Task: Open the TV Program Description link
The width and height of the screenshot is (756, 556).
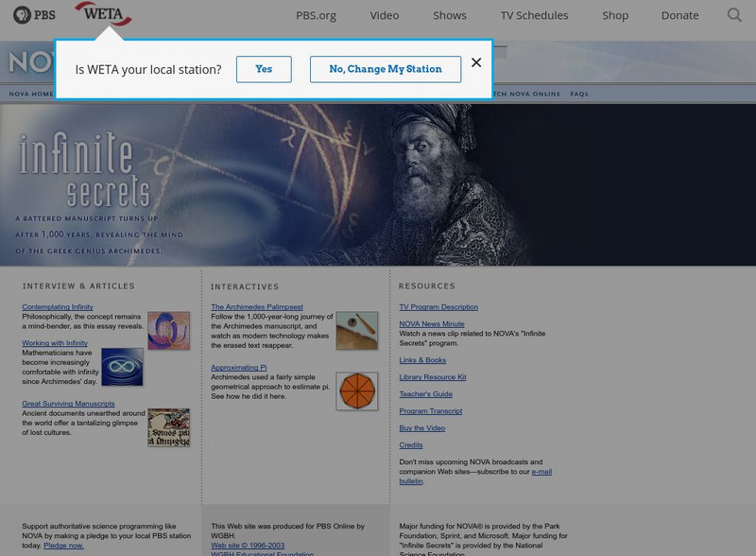Action: click(x=438, y=307)
